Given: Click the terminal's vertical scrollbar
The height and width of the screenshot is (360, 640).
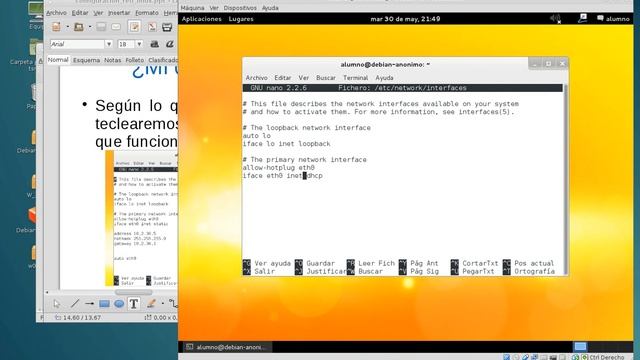Looking at the screenshot, I should (565, 180).
